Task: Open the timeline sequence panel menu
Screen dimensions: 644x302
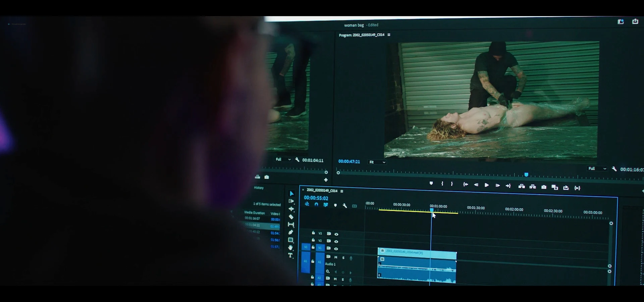Action: coord(342,191)
